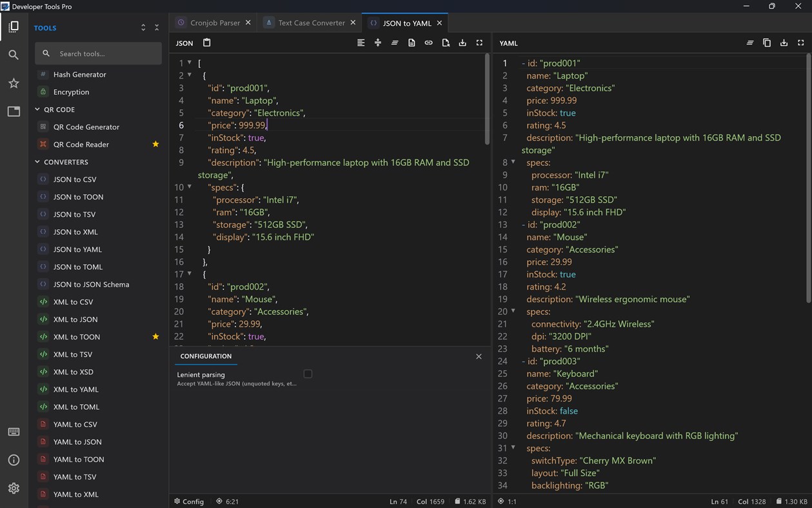Fold YAML specs block at line 20
Viewport: 812px width, 508px height.
[513, 311]
